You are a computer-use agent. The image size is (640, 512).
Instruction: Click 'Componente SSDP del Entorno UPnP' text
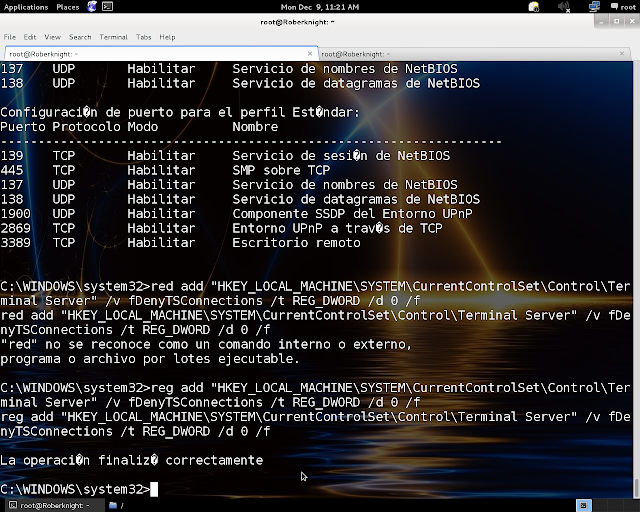click(x=352, y=214)
